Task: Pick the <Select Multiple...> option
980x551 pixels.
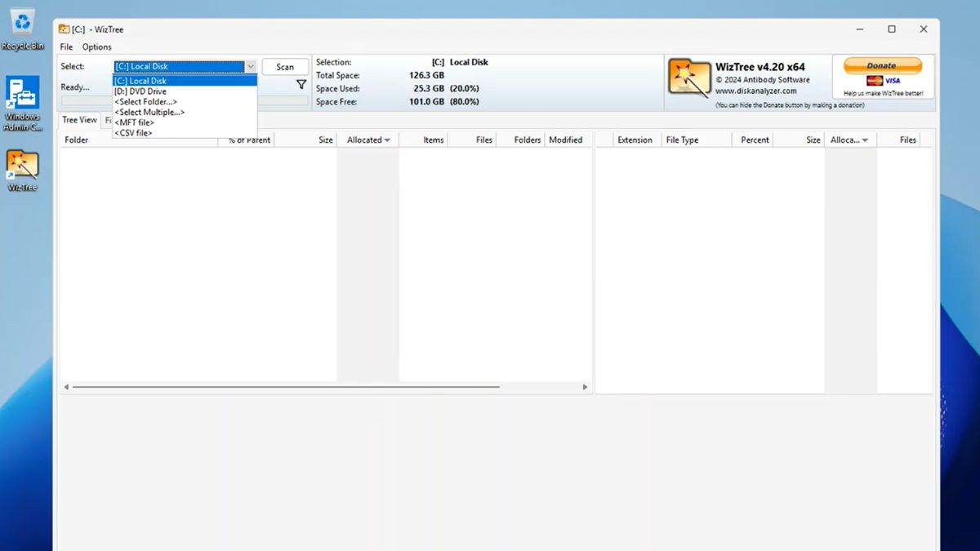Action: click(185, 112)
